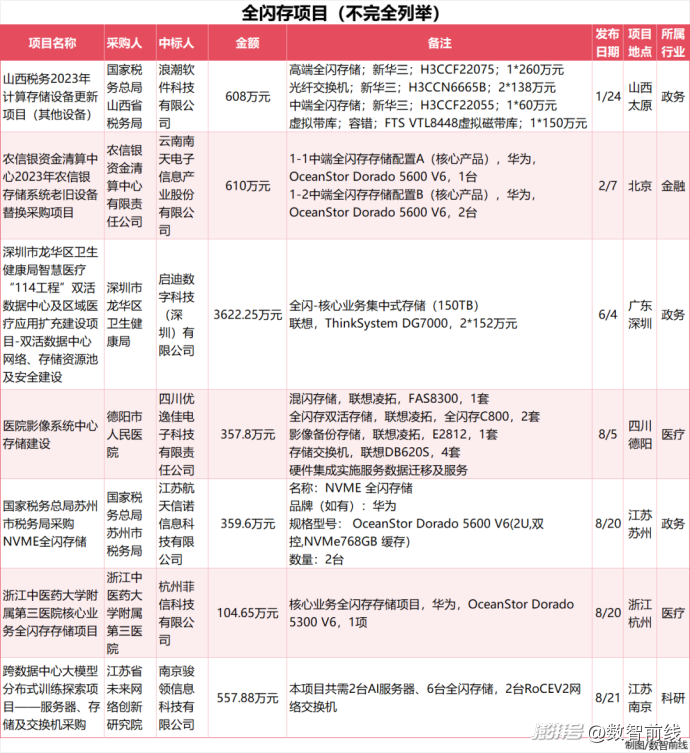Click the 3622.25万元 amount cell
The image size is (690, 753).
tap(247, 314)
